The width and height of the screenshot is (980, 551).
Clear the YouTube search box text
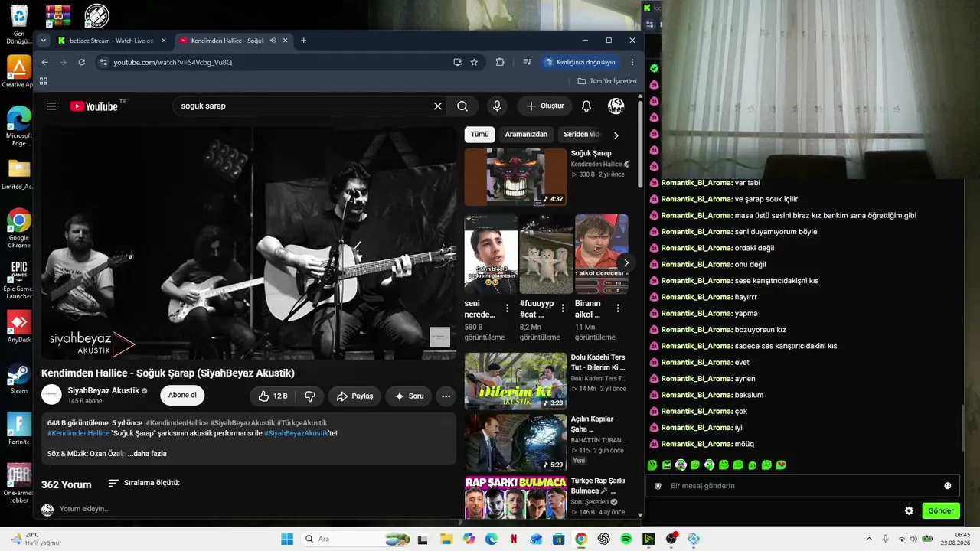pos(438,106)
